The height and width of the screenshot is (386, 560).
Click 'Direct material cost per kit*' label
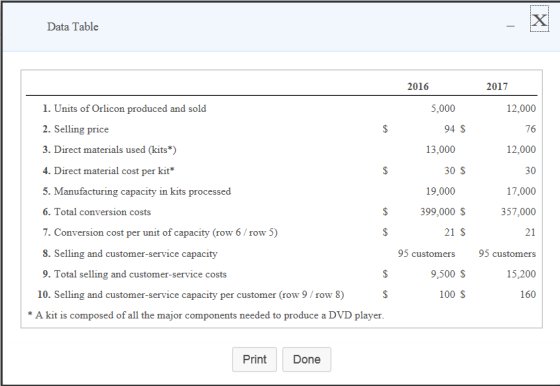point(114,171)
